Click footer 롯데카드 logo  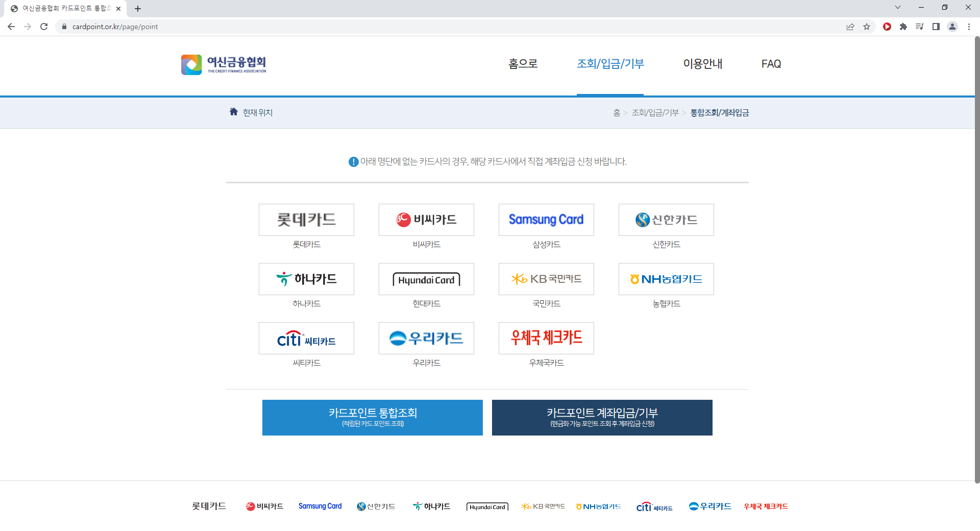(x=209, y=506)
